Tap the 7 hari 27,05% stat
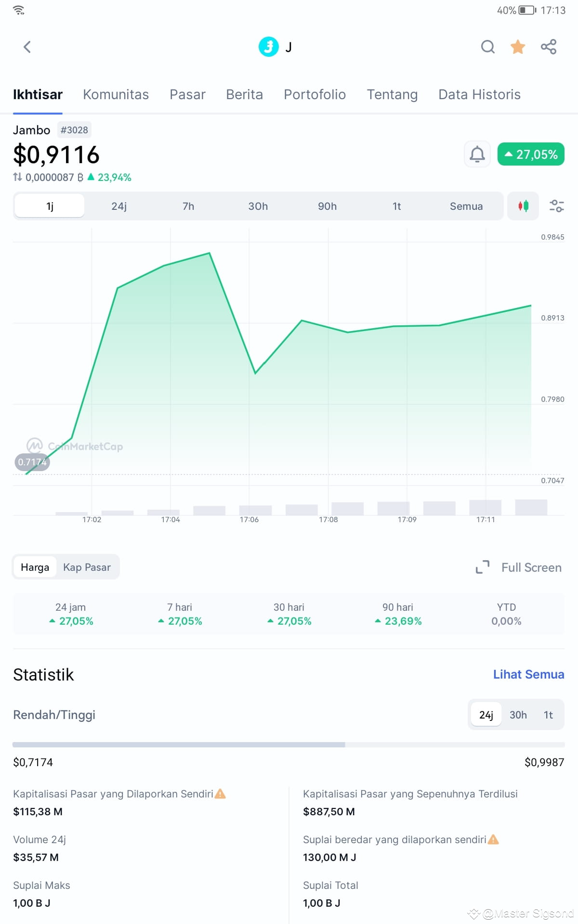Screen dimensions: 578x924 click(180, 614)
